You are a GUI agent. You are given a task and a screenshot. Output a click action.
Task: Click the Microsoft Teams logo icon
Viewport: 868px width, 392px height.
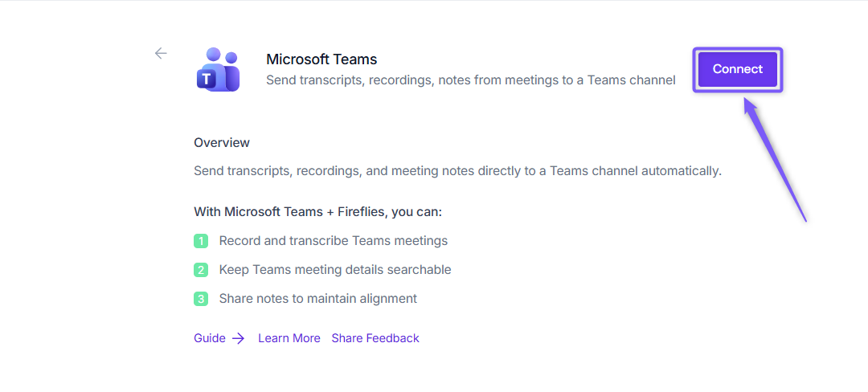[218, 70]
